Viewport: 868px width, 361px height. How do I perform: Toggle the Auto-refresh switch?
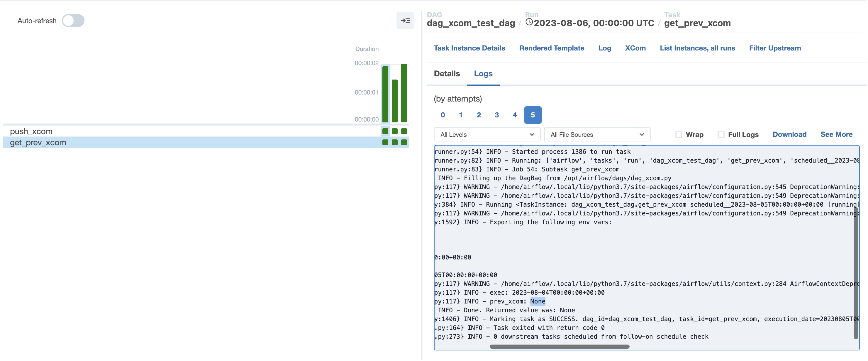point(73,21)
